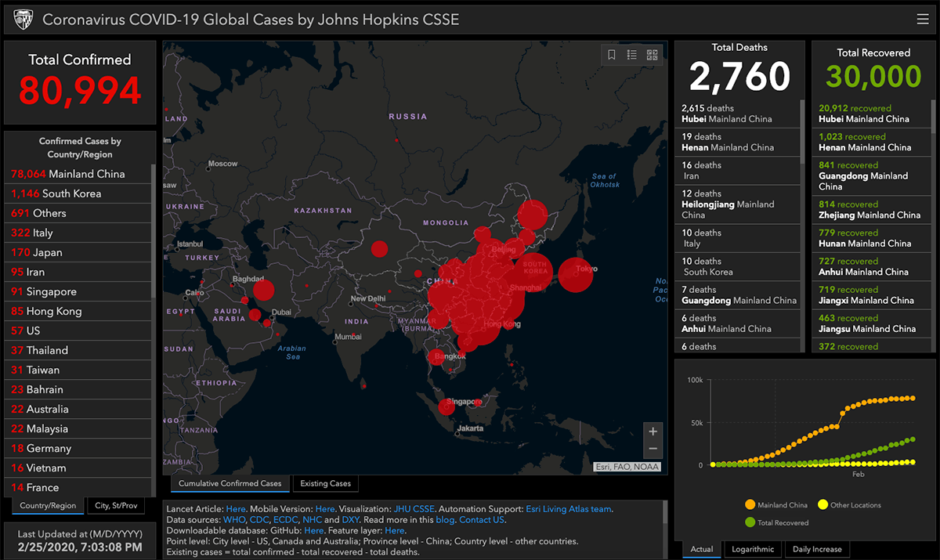Click '20,912 recovered Hubei' entry
This screenshot has height=560, width=940.
tap(871, 114)
